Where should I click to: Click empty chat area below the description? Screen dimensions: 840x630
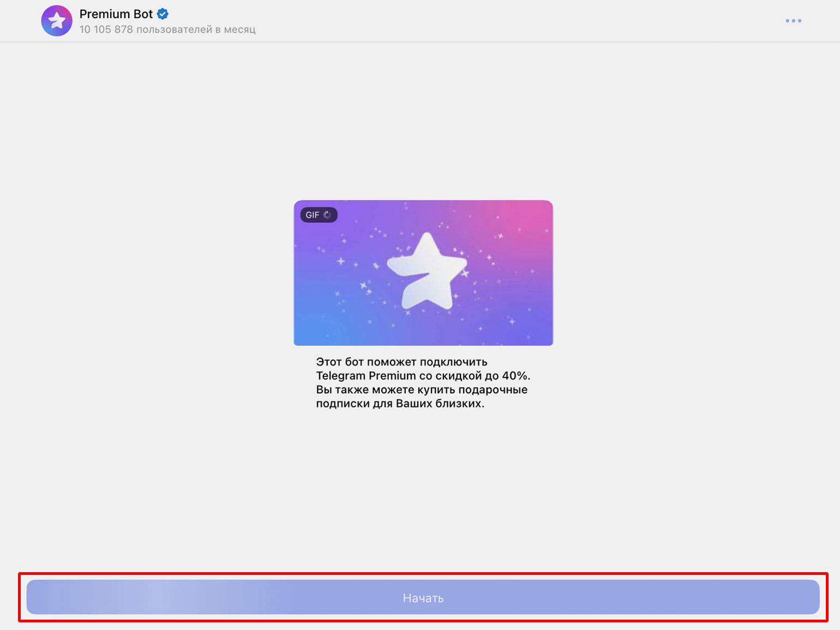(x=423, y=491)
